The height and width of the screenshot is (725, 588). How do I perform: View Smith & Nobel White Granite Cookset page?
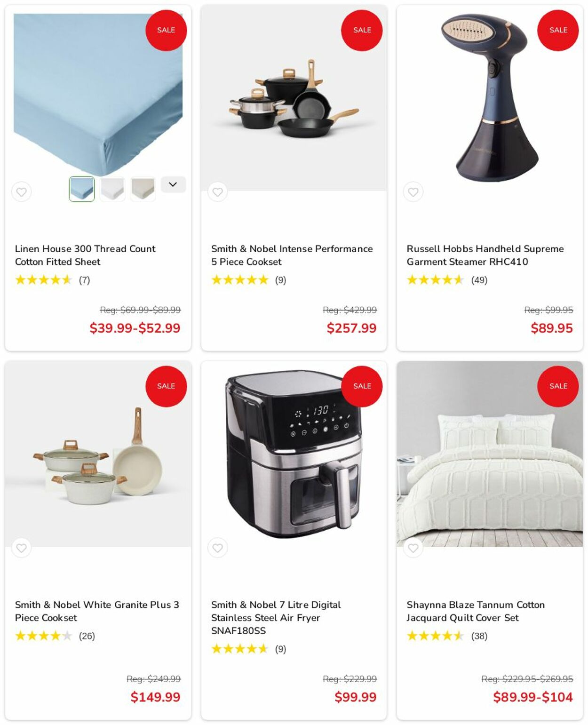(97, 611)
